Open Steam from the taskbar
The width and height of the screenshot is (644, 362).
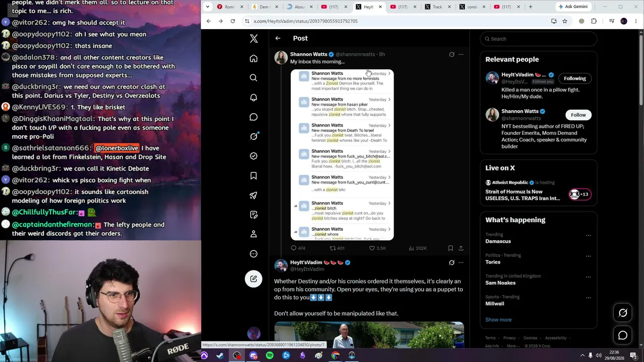click(220, 356)
